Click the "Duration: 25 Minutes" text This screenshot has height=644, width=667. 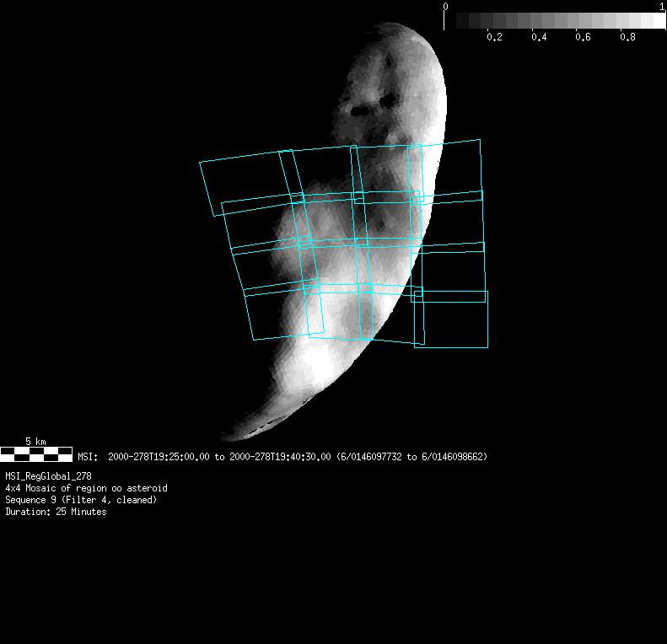tap(56, 512)
